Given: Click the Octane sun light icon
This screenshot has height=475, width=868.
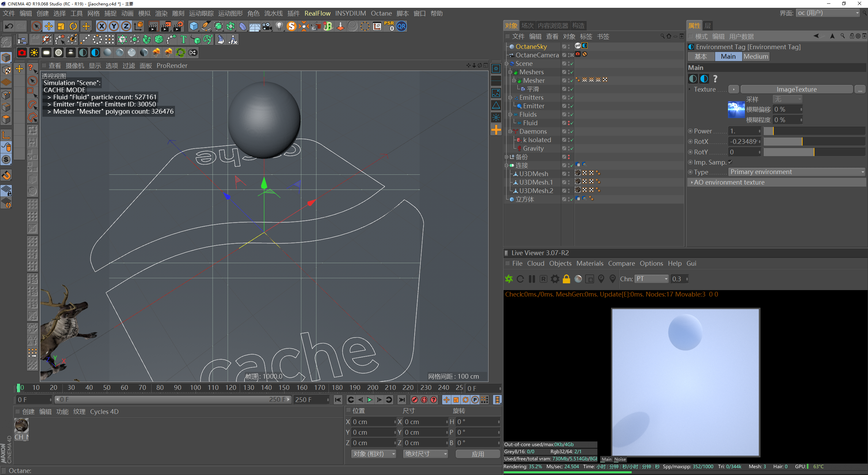Looking at the screenshot, I should [x=34, y=53].
